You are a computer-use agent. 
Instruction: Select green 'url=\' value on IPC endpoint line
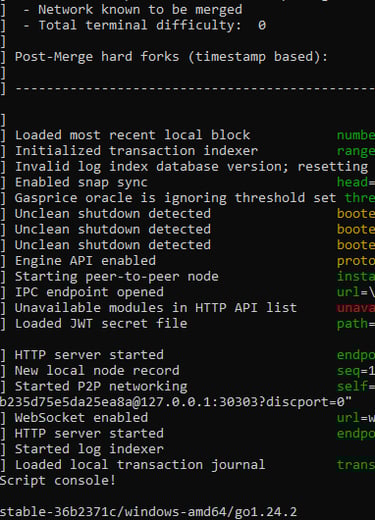point(356,292)
